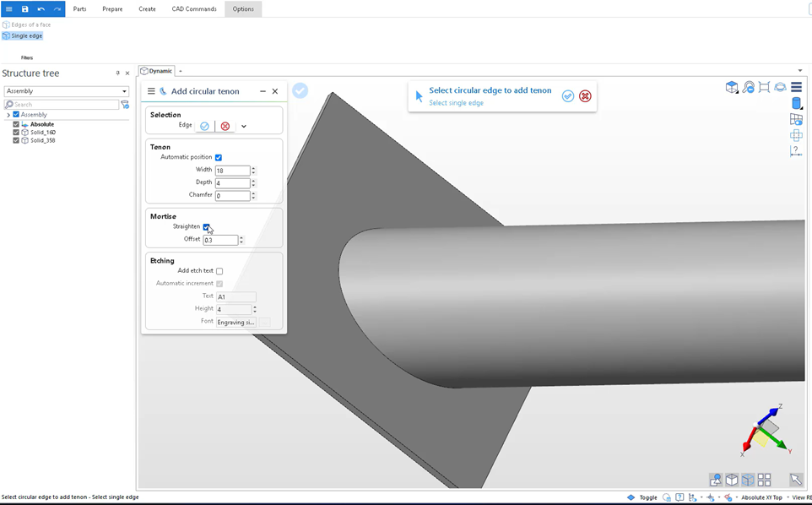Open the viewport hamburger menu
812x505 pixels.
797,87
